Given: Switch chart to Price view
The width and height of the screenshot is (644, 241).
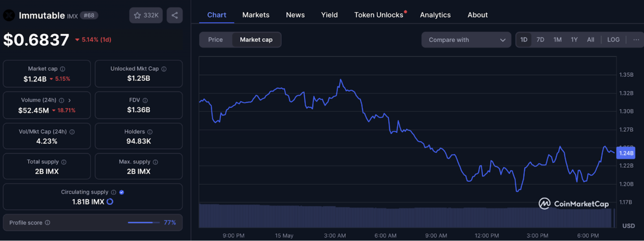Looking at the screenshot, I should click(x=215, y=39).
